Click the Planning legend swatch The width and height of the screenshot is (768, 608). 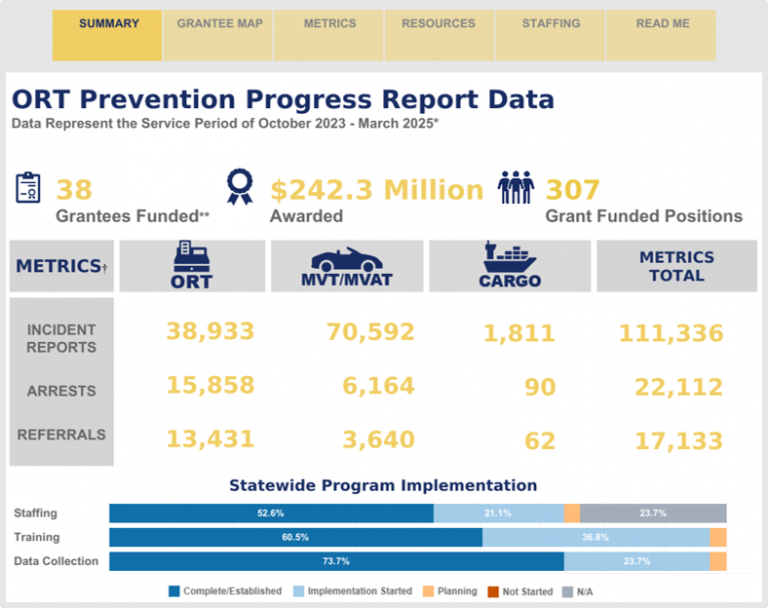[x=427, y=592]
